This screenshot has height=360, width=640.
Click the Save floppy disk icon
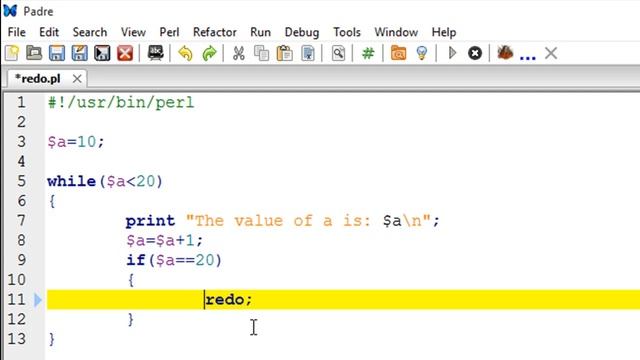click(x=57, y=53)
